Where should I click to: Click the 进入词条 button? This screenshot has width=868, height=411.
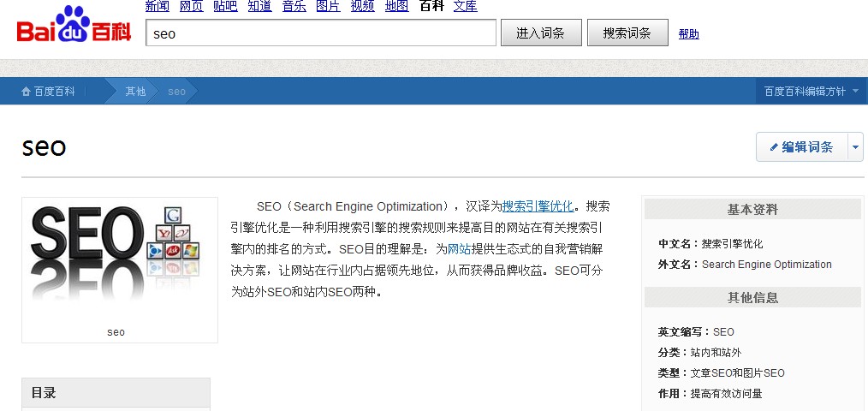point(541,33)
